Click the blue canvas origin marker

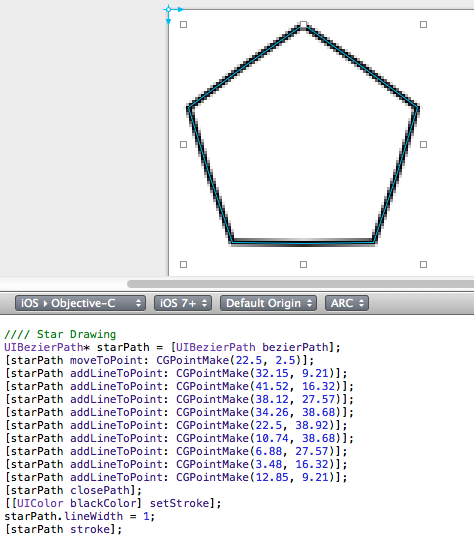click(x=169, y=10)
